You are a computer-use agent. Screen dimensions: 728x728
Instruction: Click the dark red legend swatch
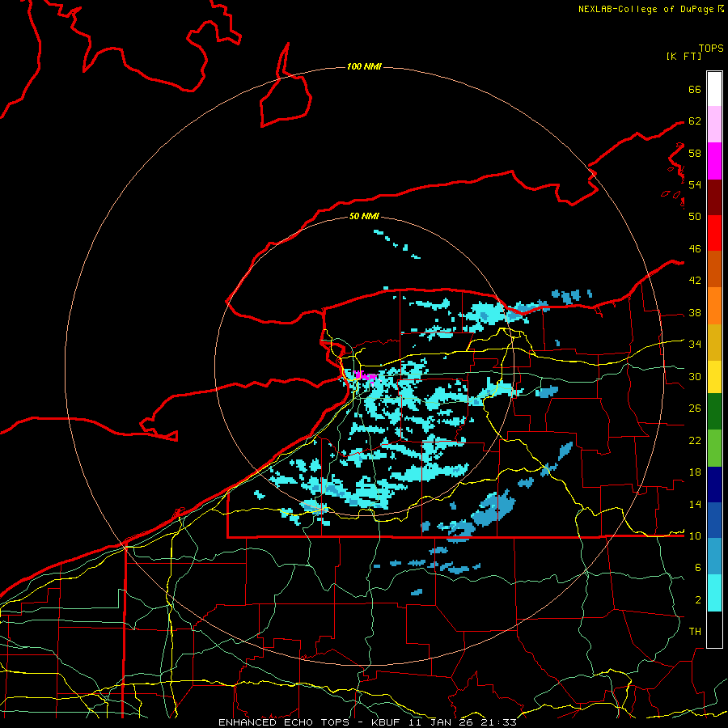(x=714, y=197)
